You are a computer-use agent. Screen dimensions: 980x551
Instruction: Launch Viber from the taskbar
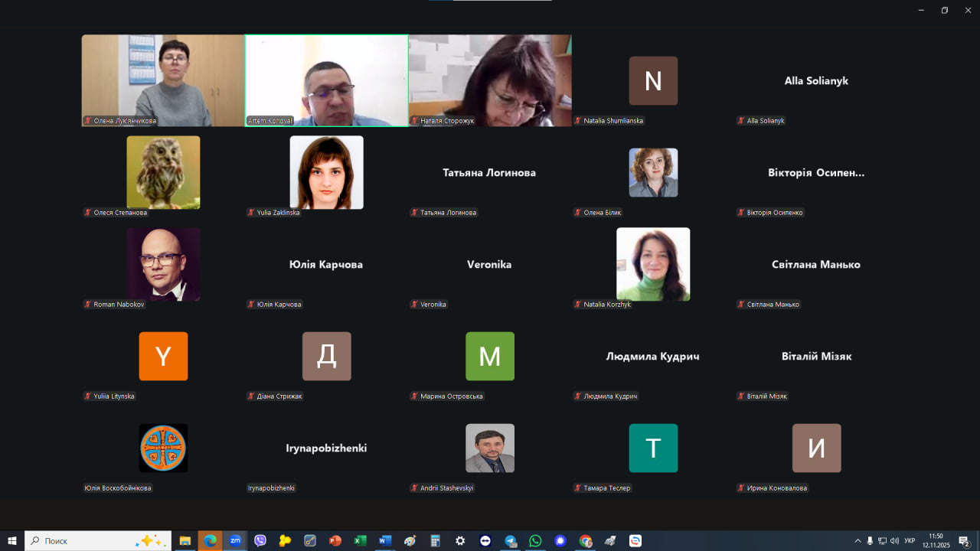[x=260, y=540]
